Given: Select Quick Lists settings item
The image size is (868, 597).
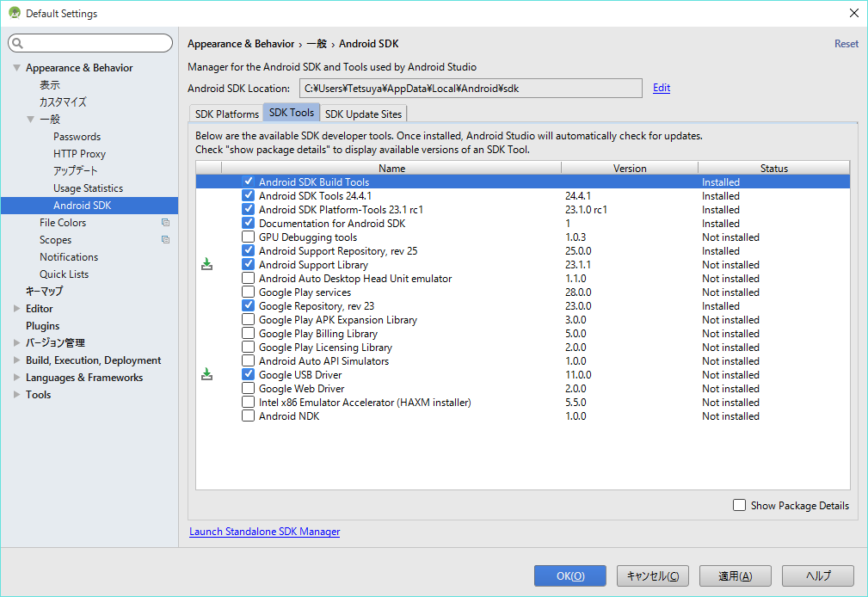Looking at the screenshot, I should [x=64, y=274].
